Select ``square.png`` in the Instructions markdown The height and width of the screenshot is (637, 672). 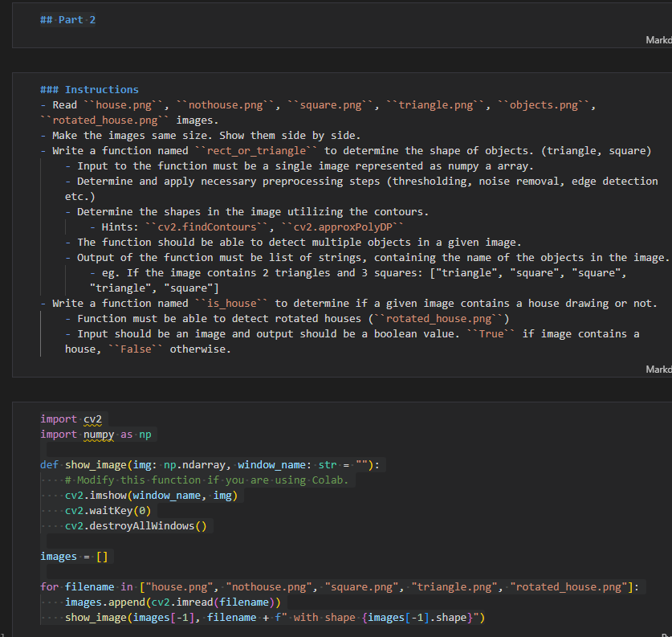pyautogui.click(x=331, y=105)
